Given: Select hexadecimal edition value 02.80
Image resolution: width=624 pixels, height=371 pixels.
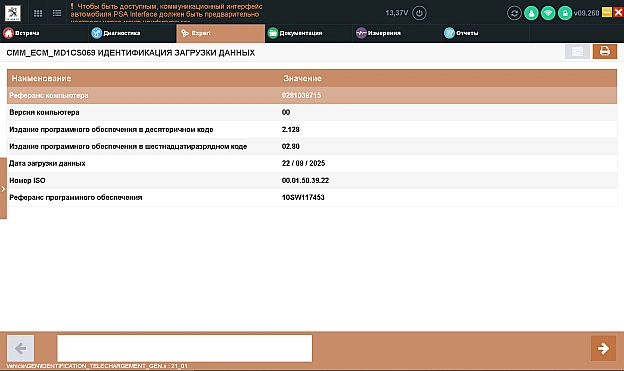Looking at the screenshot, I should [x=291, y=146].
